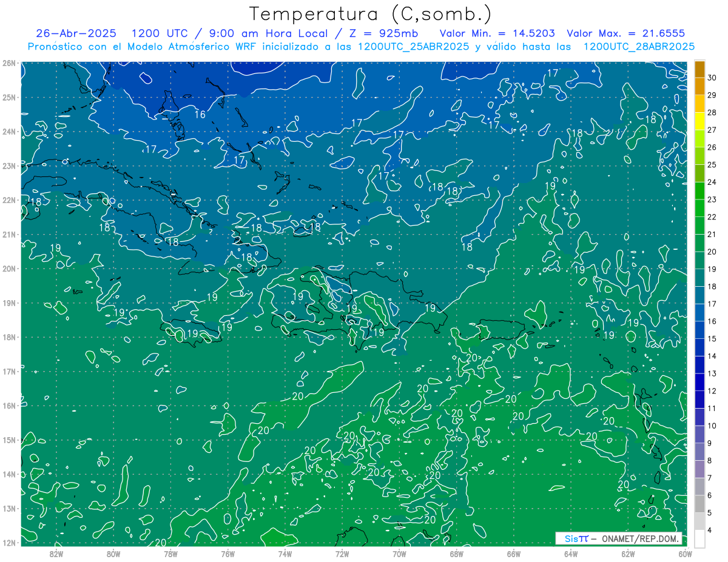Screen dimensions: 728x562
Task: Click the color bar label "14"
Action: pyautogui.click(x=712, y=356)
